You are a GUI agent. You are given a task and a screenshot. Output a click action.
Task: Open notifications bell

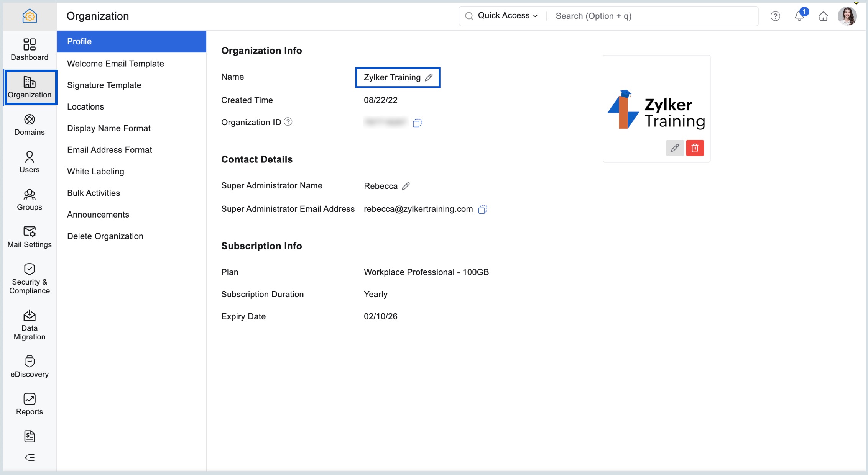pyautogui.click(x=799, y=16)
